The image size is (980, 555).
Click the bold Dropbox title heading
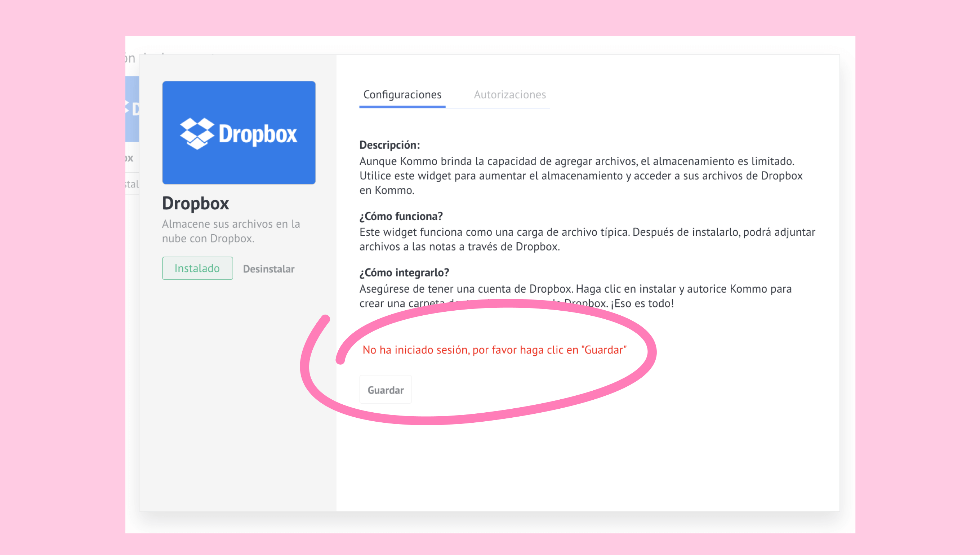196,203
